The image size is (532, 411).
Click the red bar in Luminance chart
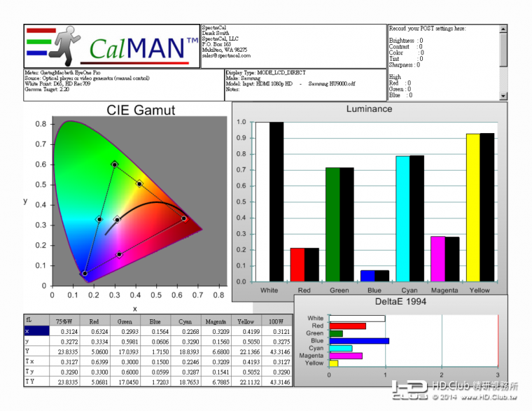[297, 265]
